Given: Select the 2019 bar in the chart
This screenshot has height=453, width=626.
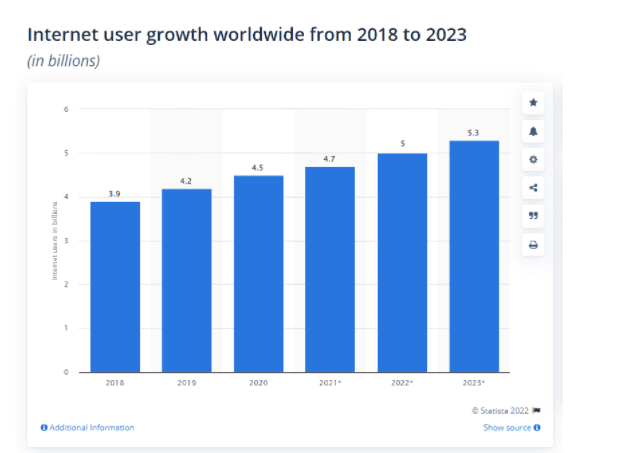Looking at the screenshot, I should click(187, 280).
